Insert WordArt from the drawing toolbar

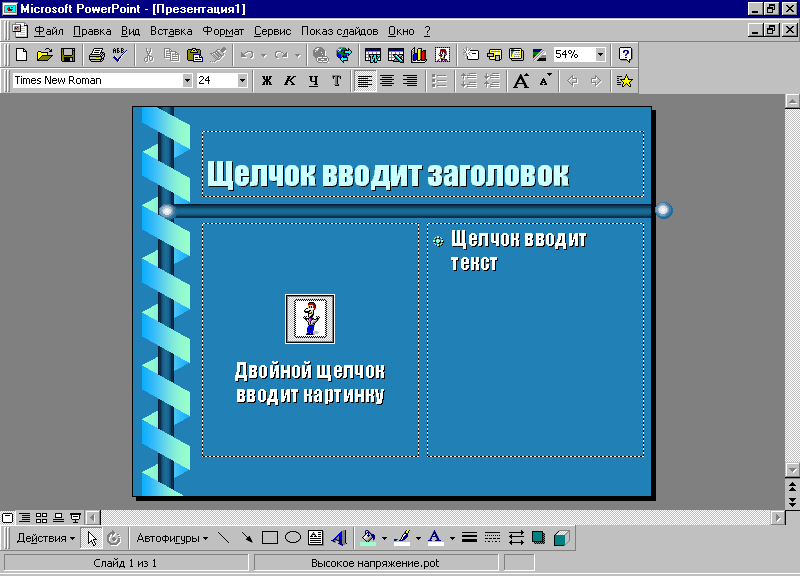pos(339,538)
